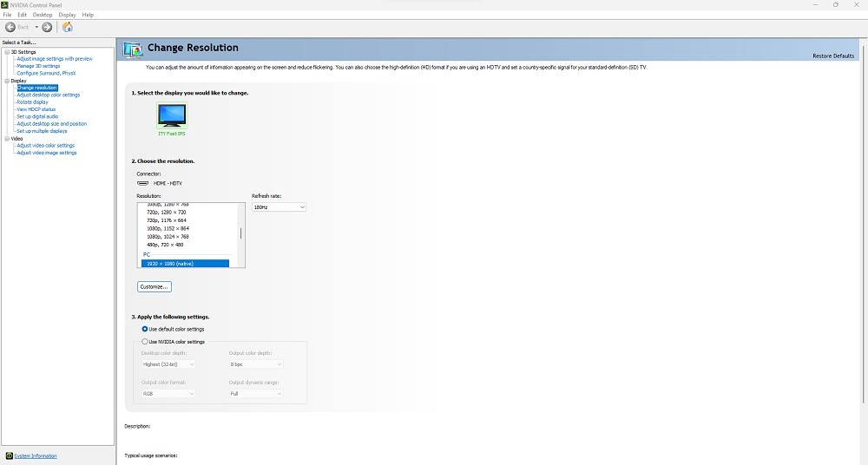Click the Restore Defaults link
The image size is (868, 465).
point(833,56)
